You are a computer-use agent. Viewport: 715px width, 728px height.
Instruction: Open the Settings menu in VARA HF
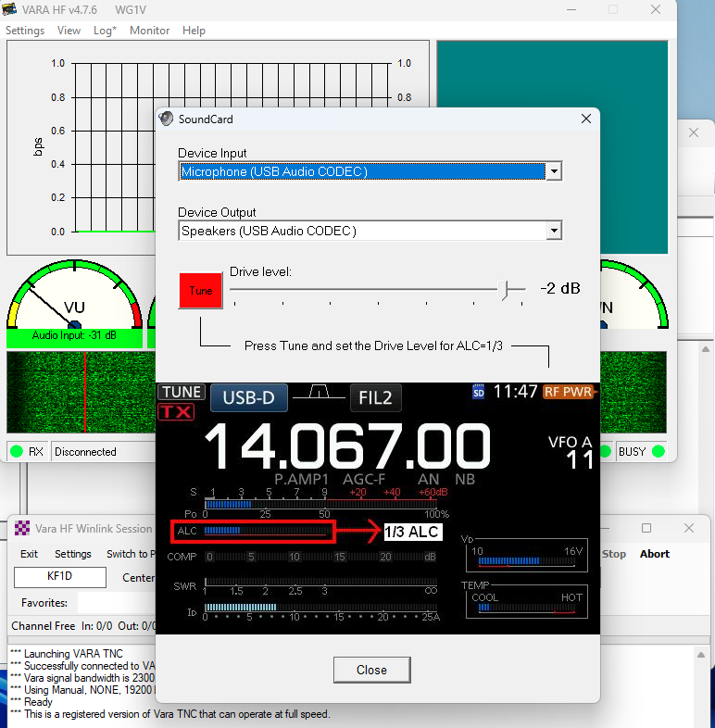[25, 31]
